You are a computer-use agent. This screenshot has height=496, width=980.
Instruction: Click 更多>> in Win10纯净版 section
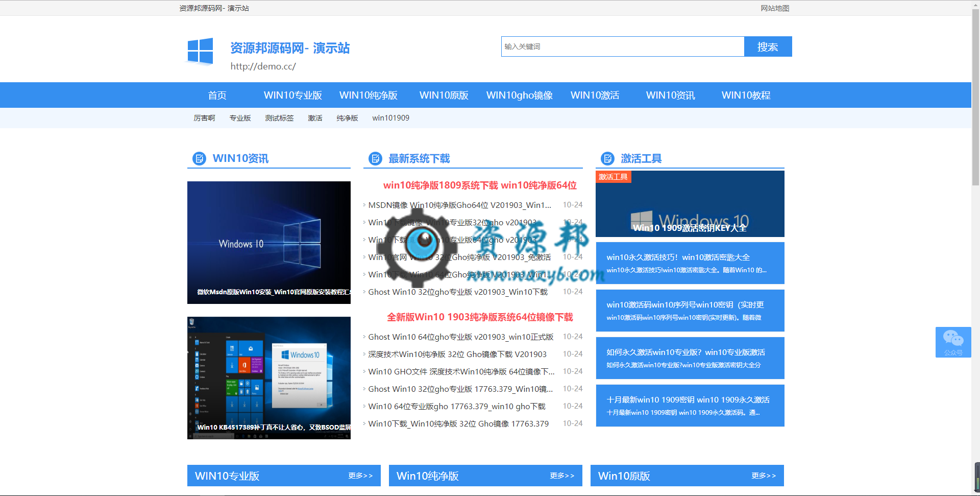pos(562,476)
